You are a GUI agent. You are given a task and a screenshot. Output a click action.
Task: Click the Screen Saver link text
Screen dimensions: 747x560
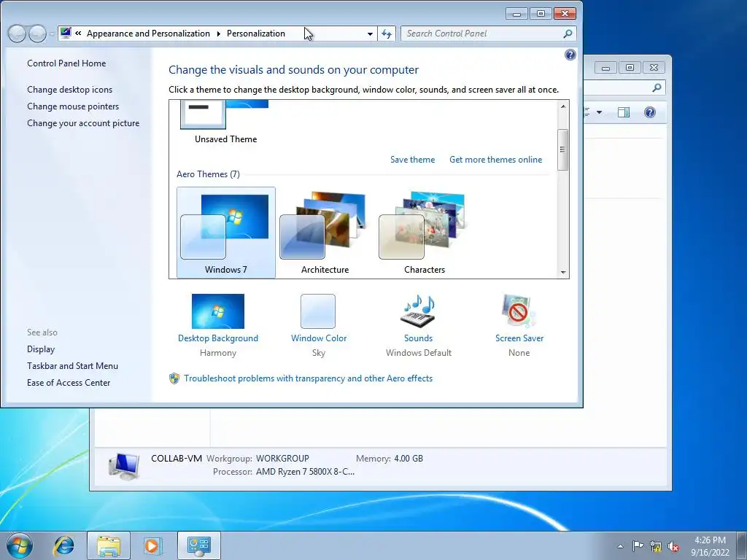click(519, 338)
